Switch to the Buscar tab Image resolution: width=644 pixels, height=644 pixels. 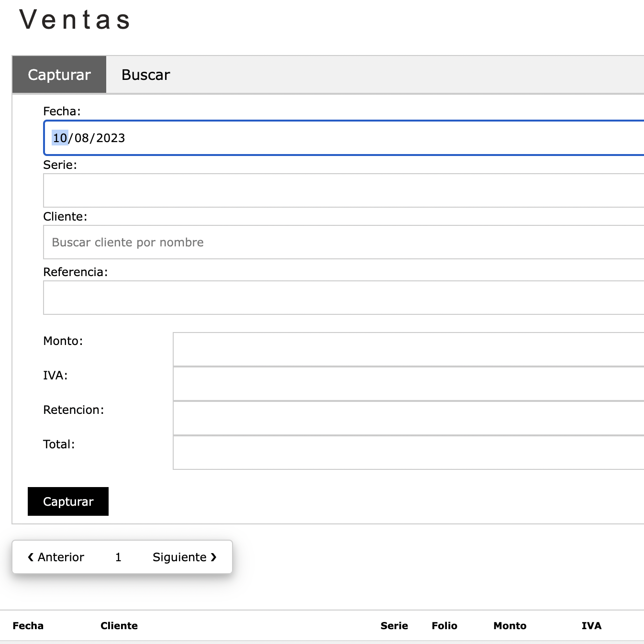[146, 75]
